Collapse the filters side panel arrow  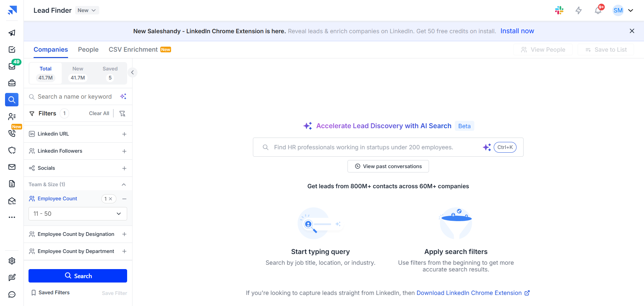coord(132,72)
